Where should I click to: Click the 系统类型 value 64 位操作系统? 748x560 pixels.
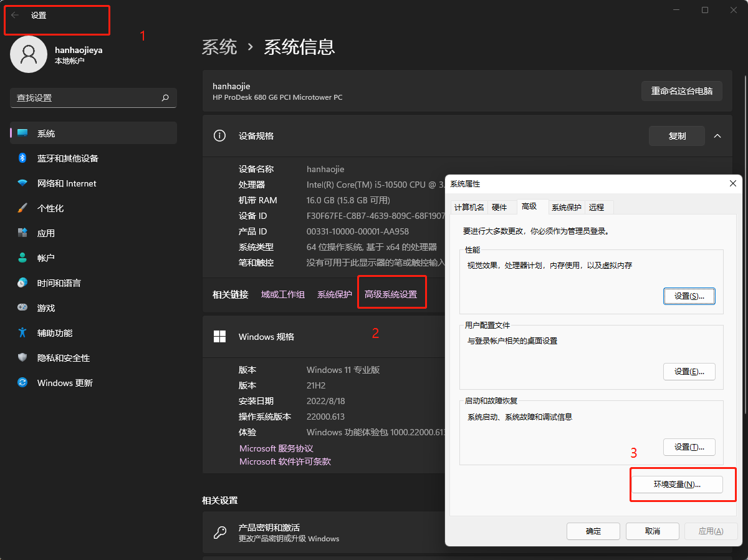point(372,247)
